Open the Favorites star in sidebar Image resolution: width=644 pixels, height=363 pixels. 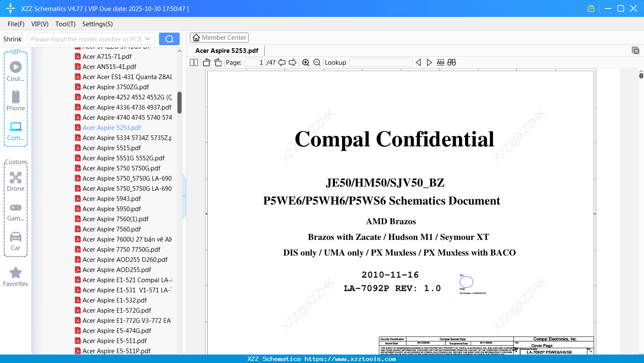[x=16, y=277]
